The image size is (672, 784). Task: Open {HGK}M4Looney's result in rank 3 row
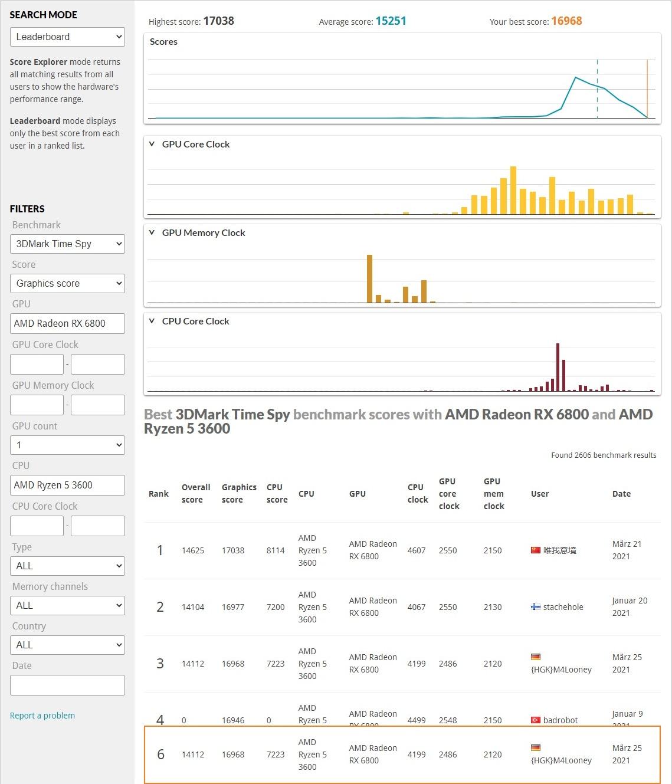pyautogui.click(x=561, y=670)
